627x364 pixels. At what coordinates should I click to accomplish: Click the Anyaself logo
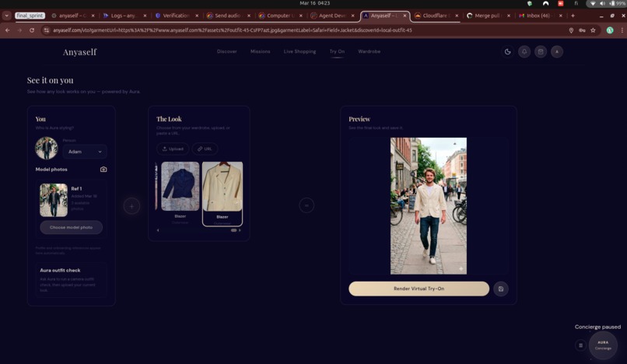click(x=79, y=52)
